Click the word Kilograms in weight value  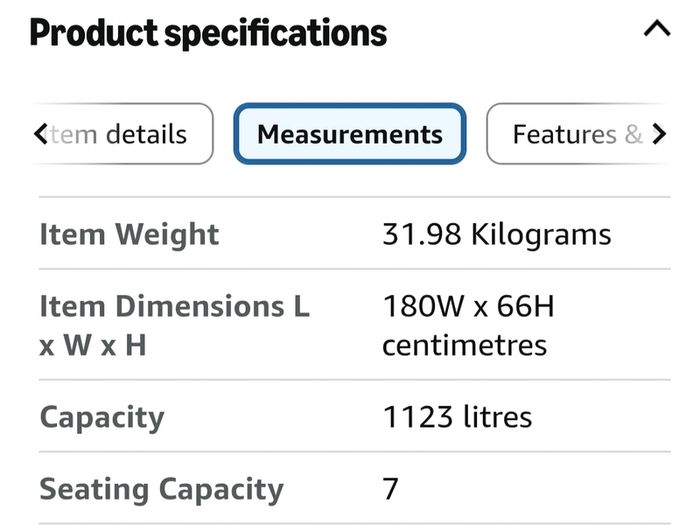(x=541, y=235)
